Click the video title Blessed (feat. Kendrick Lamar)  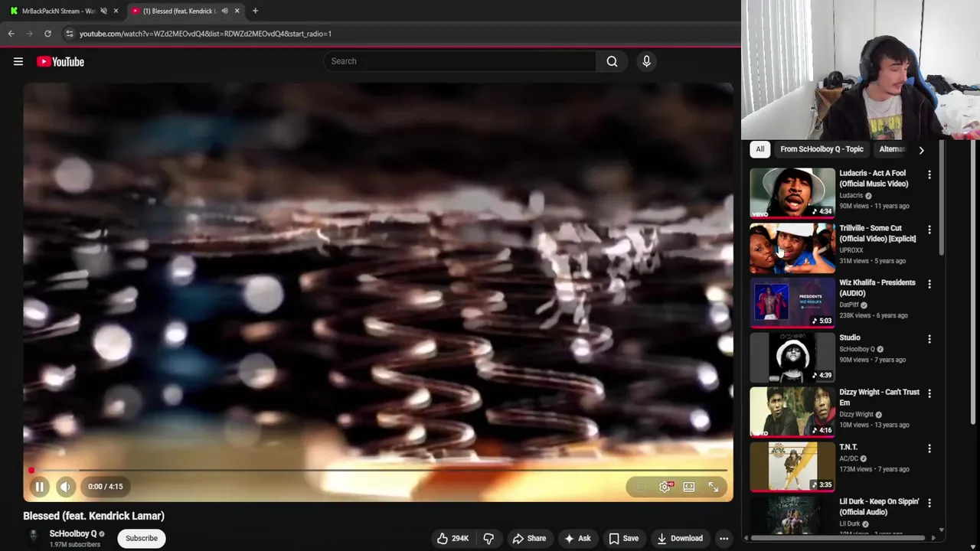(x=94, y=516)
